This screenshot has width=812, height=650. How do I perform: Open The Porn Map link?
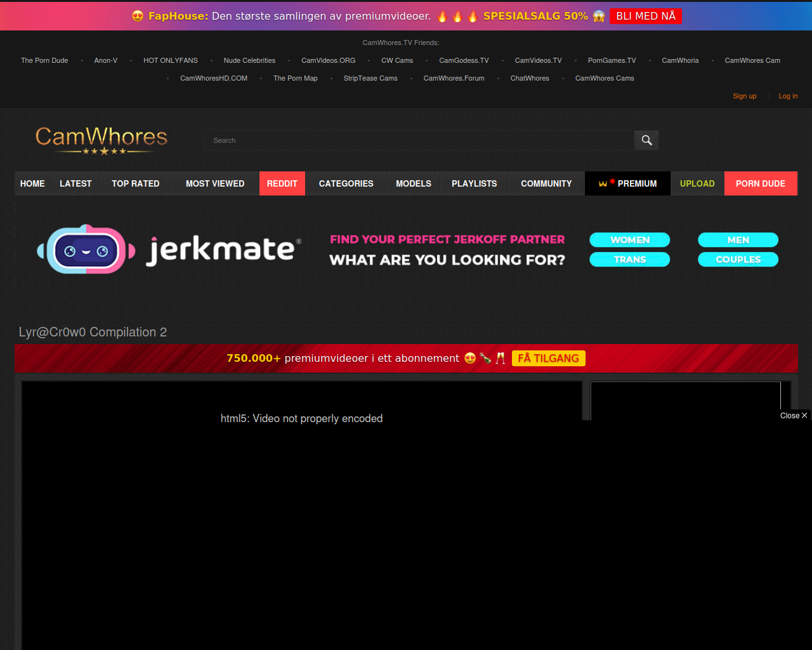[x=296, y=78]
